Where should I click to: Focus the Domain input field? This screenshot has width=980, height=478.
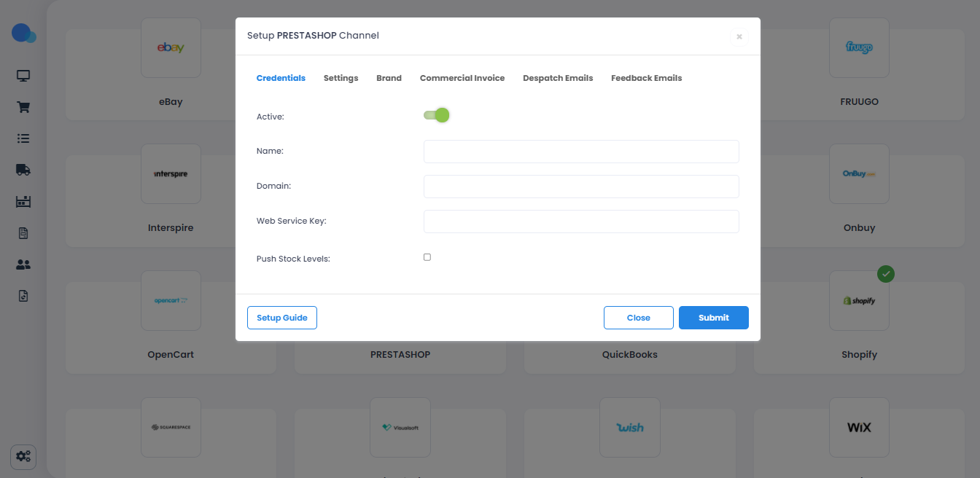[x=581, y=187]
